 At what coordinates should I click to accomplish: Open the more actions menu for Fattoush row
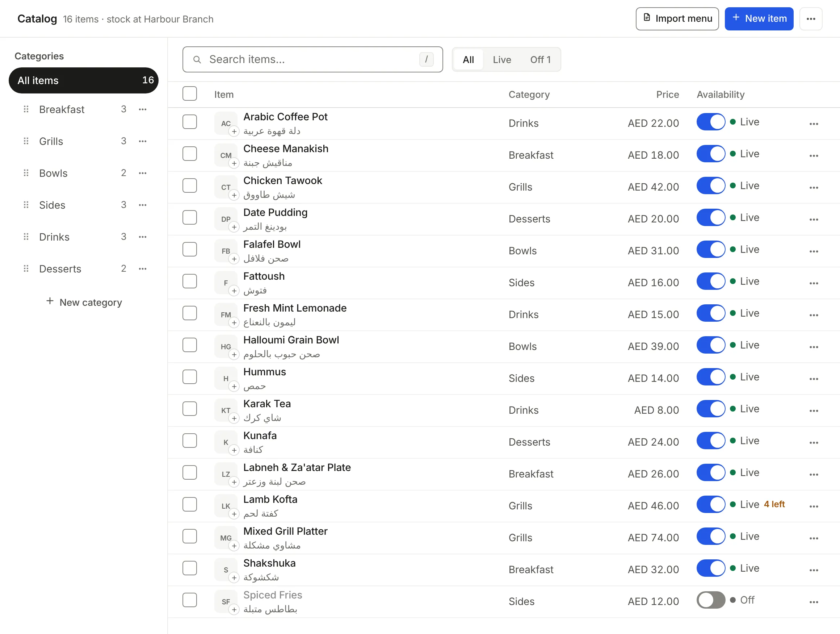[x=814, y=283]
